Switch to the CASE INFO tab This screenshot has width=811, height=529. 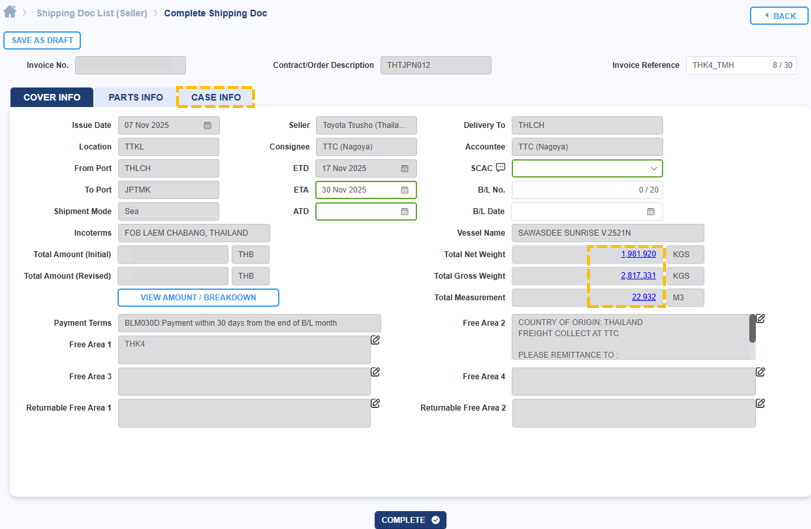(216, 97)
